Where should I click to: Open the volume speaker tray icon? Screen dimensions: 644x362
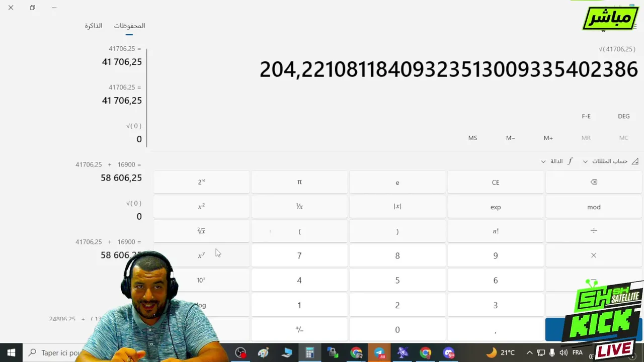pos(563,352)
